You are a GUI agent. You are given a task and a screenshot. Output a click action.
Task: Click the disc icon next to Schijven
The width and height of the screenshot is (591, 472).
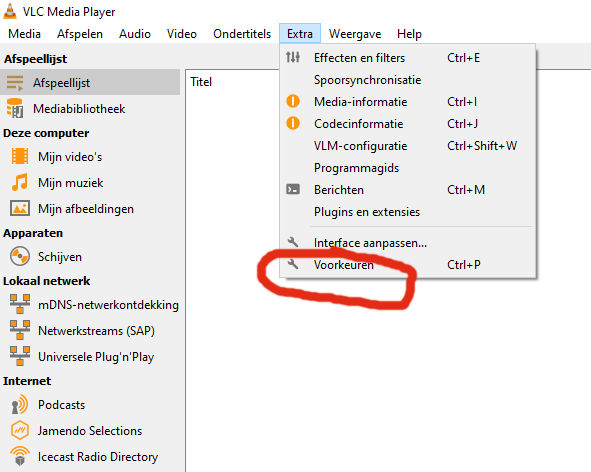tap(20, 256)
